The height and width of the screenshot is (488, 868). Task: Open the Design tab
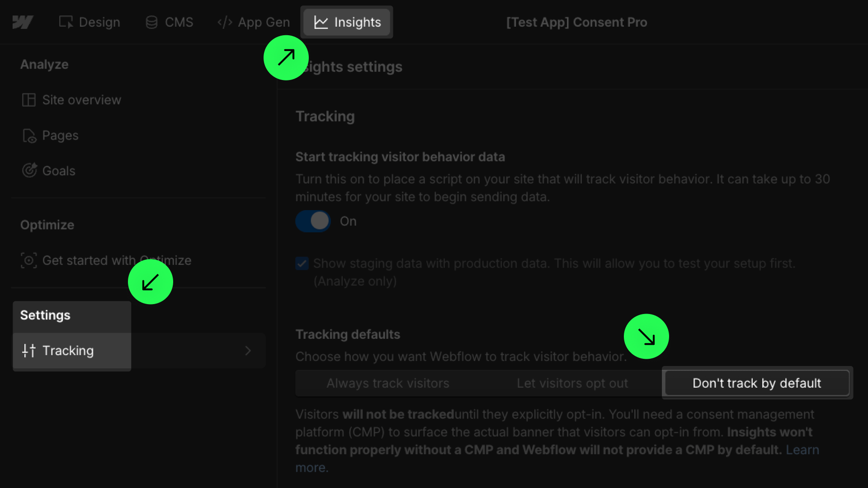point(90,22)
